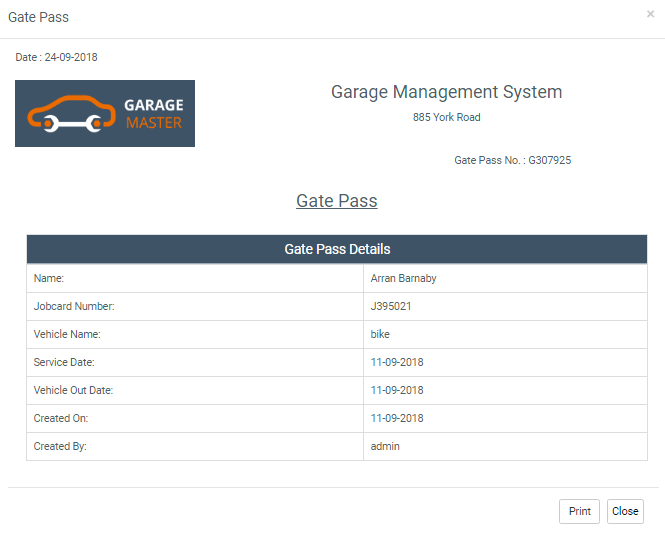The image size is (665, 543).
Task: Click the Gate Pass No. G307925 text
Action: pos(512,160)
